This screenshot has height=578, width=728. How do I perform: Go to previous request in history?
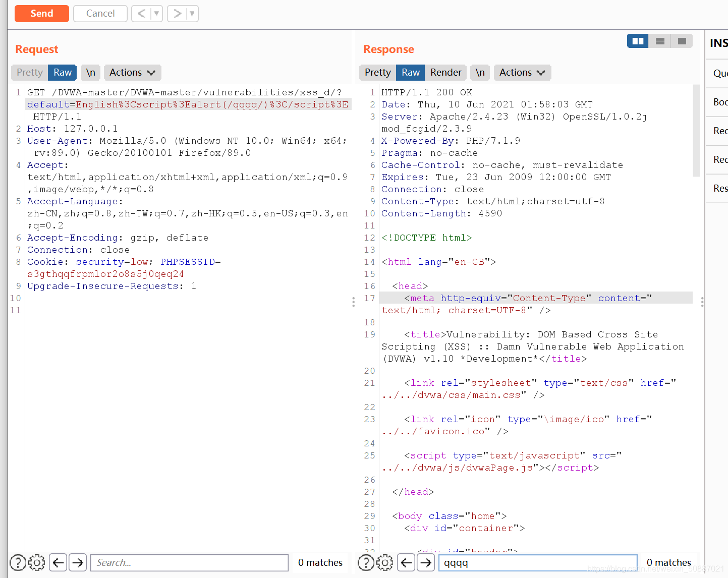[141, 14]
